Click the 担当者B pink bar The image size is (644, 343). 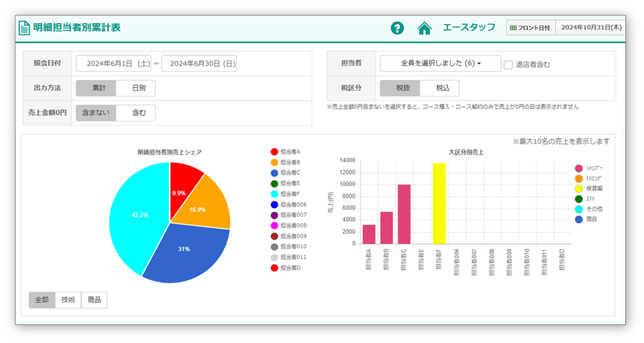click(386, 228)
